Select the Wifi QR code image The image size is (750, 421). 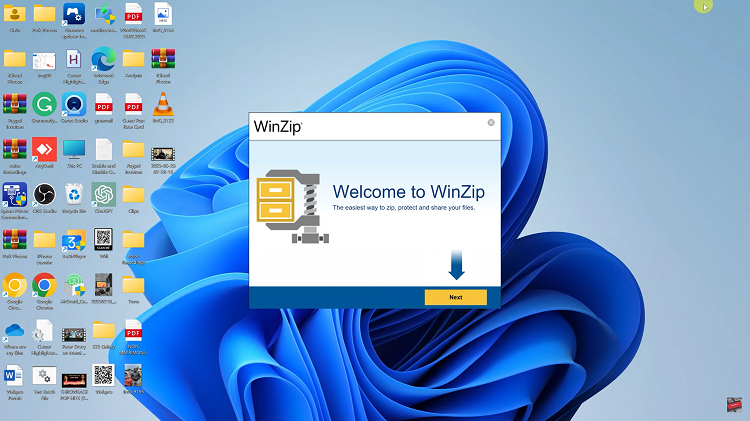tap(103, 240)
